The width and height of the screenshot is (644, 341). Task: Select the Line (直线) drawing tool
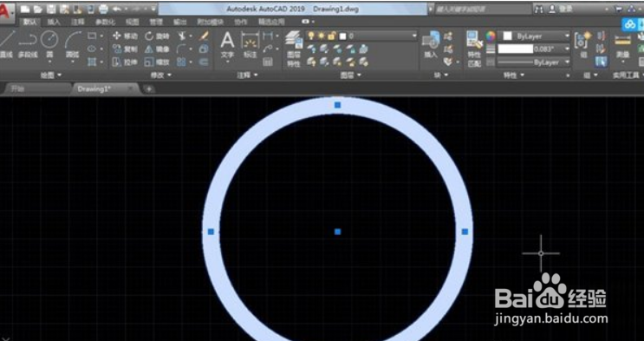(6, 44)
